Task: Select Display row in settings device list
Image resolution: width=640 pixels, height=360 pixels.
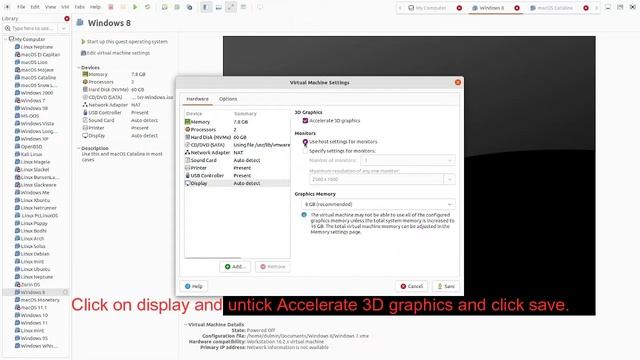Action: click(237, 183)
